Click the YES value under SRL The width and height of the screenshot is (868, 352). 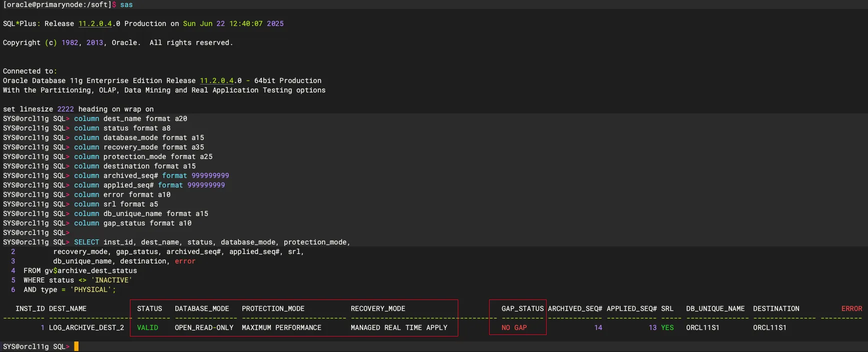point(667,327)
